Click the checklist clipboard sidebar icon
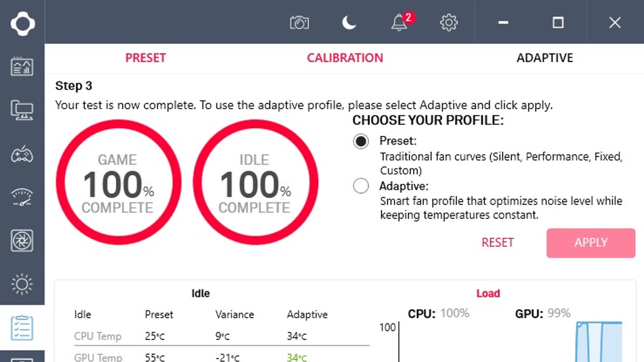 [22, 328]
